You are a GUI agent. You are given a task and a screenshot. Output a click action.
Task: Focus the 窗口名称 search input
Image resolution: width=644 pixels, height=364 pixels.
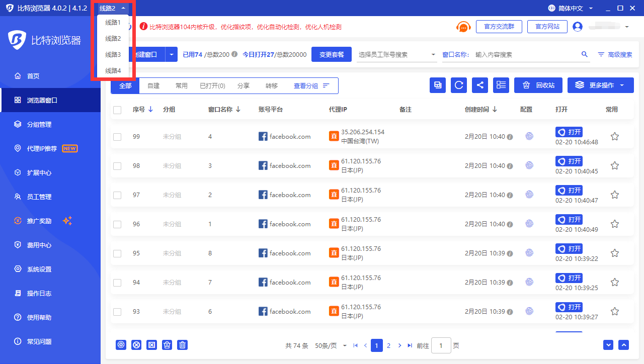(526, 54)
